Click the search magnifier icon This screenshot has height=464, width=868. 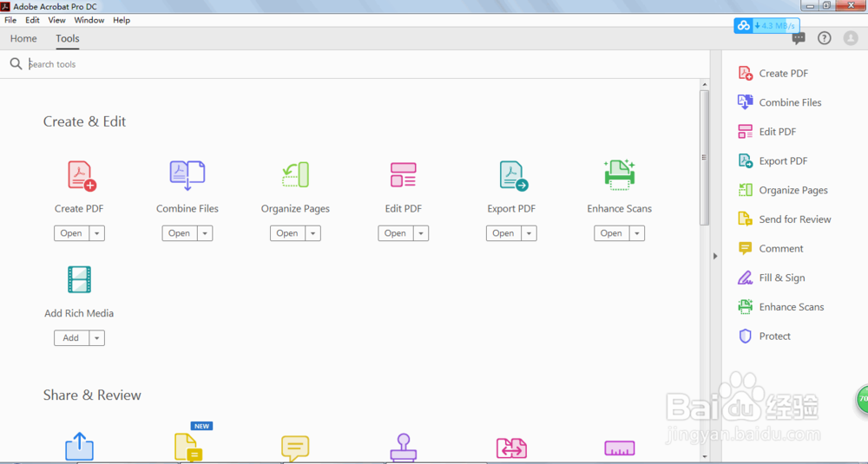[16, 64]
